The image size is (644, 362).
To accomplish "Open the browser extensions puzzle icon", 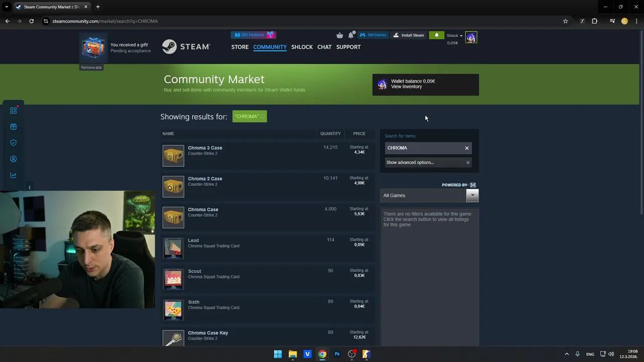I will pos(595,21).
